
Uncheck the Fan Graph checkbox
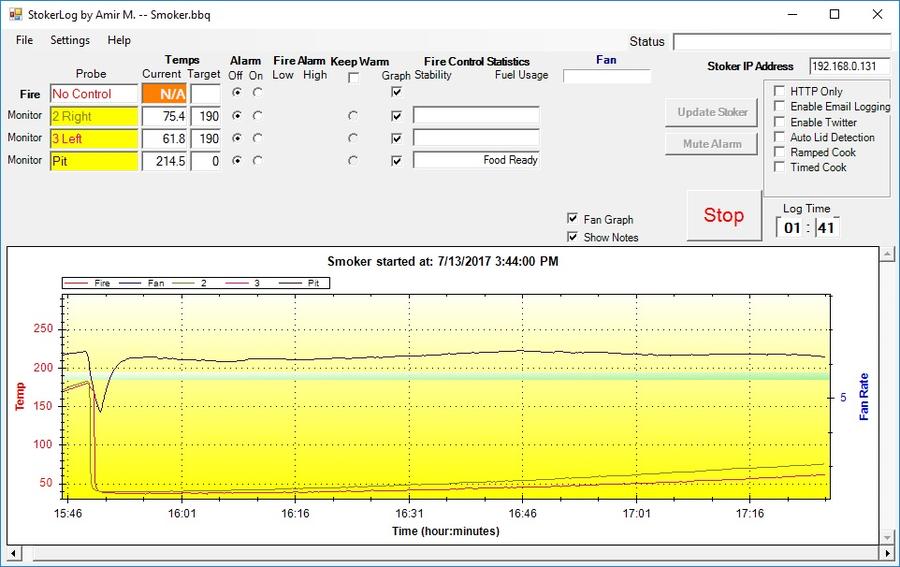point(572,219)
